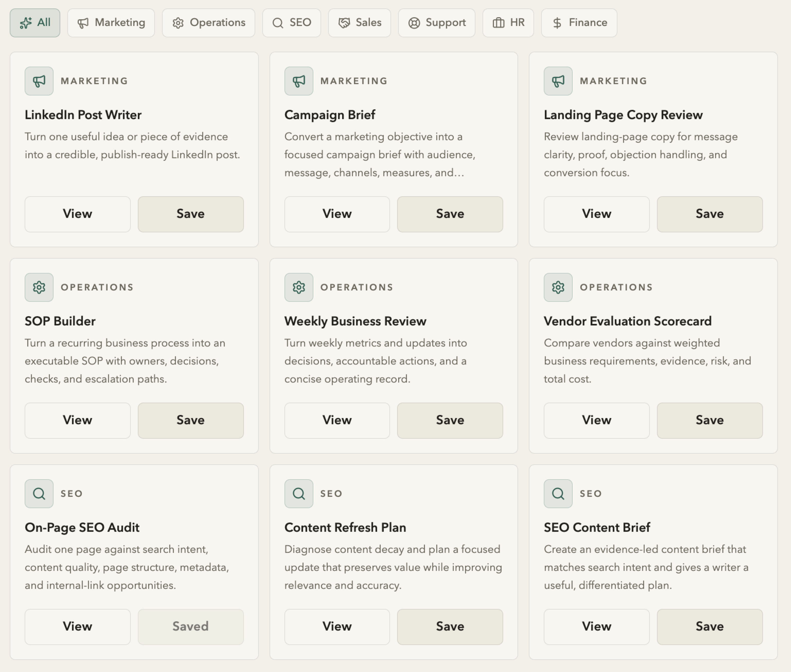This screenshot has width=791, height=672.
Task: Open the Sales category filter
Action: (x=360, y=23)
